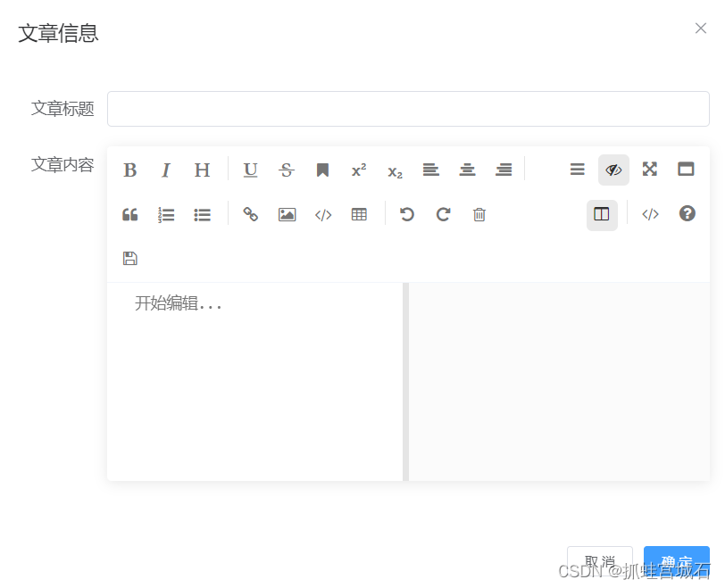Toggle single-column edit mode

(x=602, y=214)
